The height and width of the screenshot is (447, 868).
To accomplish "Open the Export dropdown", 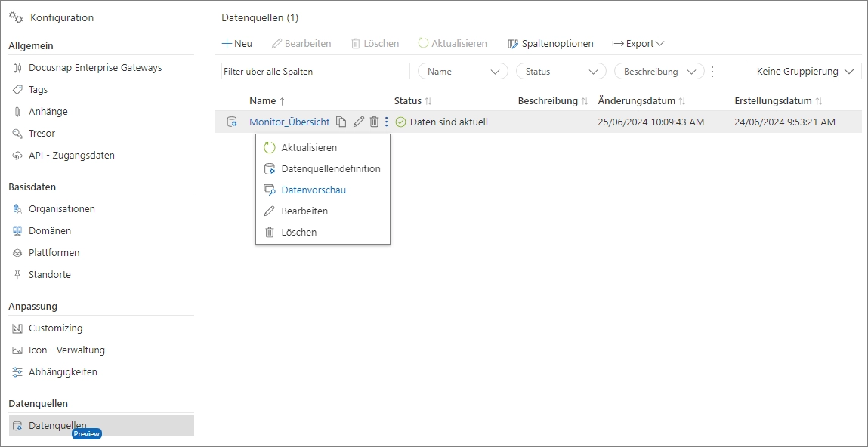I will (638, 43).
